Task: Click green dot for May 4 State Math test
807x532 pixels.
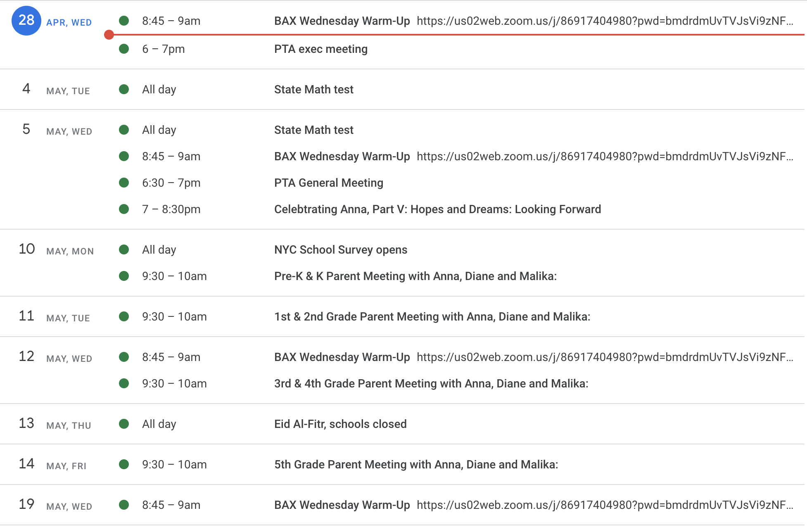Action: coord(124,90)
